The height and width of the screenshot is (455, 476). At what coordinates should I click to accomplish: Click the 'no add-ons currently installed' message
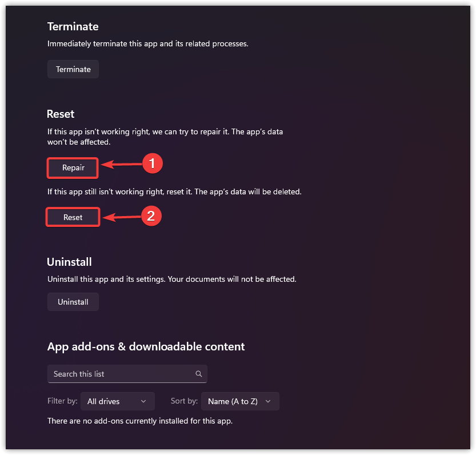pos(140,421)
